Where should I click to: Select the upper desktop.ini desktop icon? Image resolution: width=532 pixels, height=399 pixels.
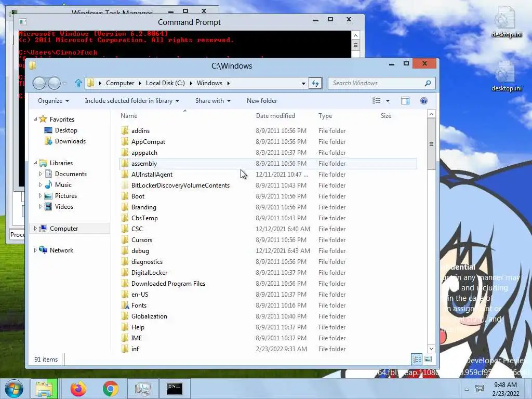coord(506,22)
